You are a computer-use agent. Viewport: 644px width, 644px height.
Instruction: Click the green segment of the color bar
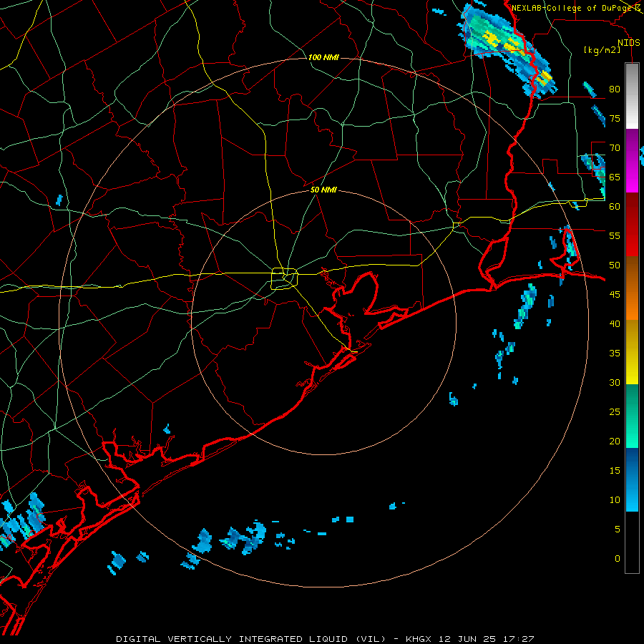point(632,416)
